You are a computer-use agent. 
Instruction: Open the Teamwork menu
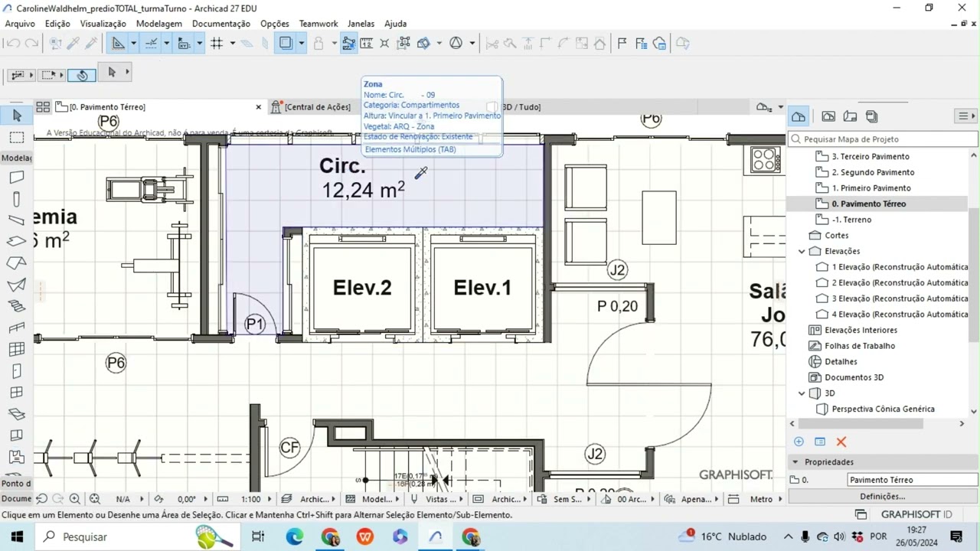(x=318, y=24)
